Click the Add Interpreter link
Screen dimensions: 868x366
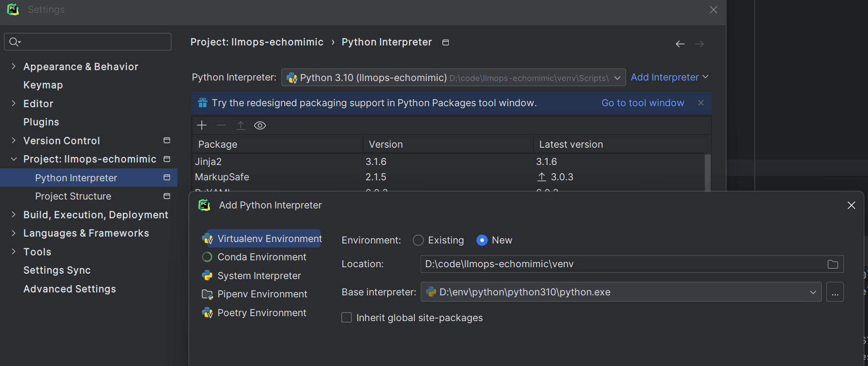[x=664, y=77]
